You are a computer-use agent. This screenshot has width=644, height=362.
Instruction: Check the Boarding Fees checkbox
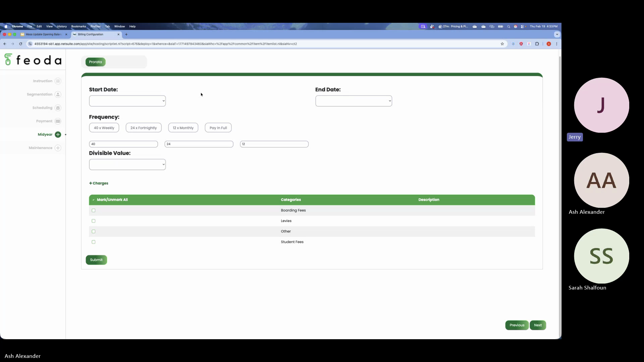[x=94, y=210]
